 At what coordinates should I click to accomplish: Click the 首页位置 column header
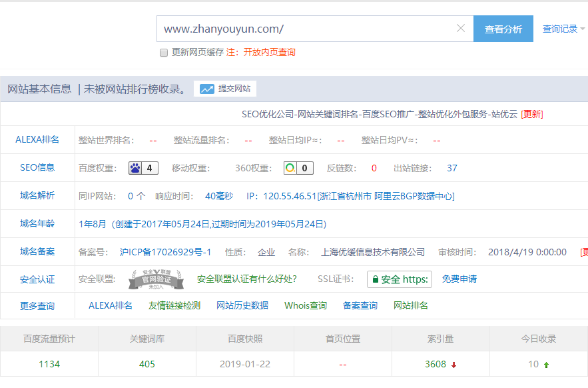click(343, 339)
